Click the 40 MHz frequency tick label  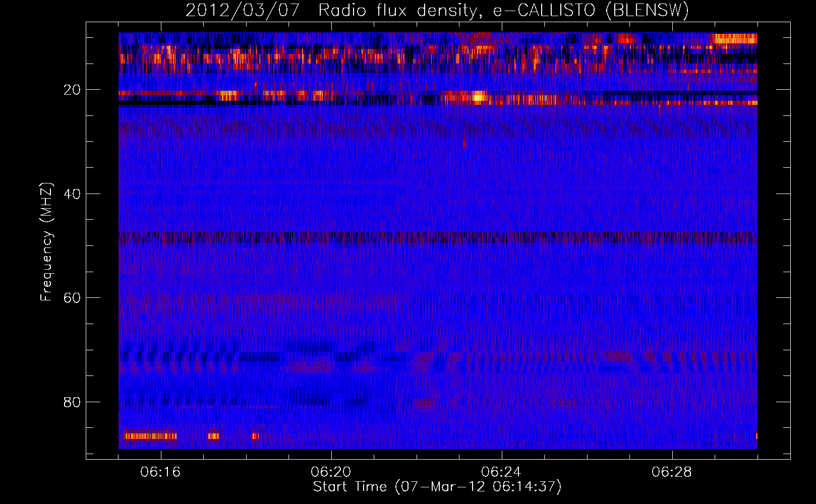point(72,194)
